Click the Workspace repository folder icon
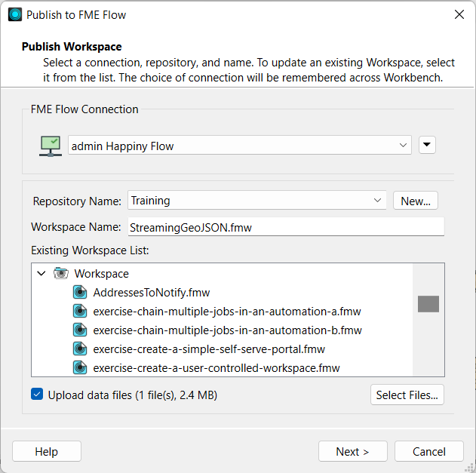 pyautogui.click(x=61, y=273)
